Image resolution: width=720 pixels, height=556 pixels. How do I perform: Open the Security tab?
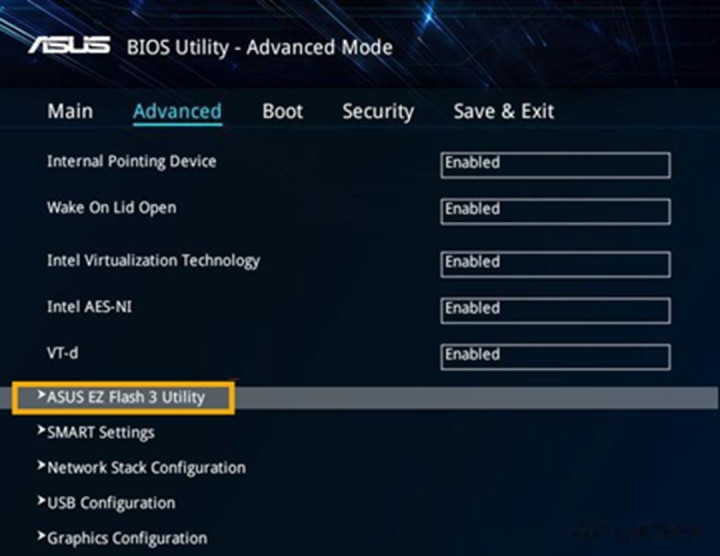[x=378, y=111]
